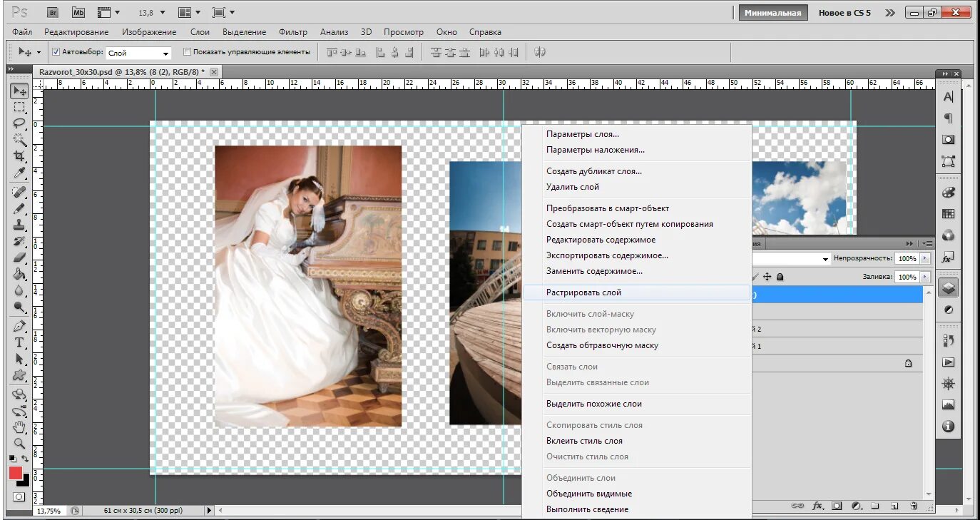Select the Spot Healing Brush tool

[x=19, y=192]
